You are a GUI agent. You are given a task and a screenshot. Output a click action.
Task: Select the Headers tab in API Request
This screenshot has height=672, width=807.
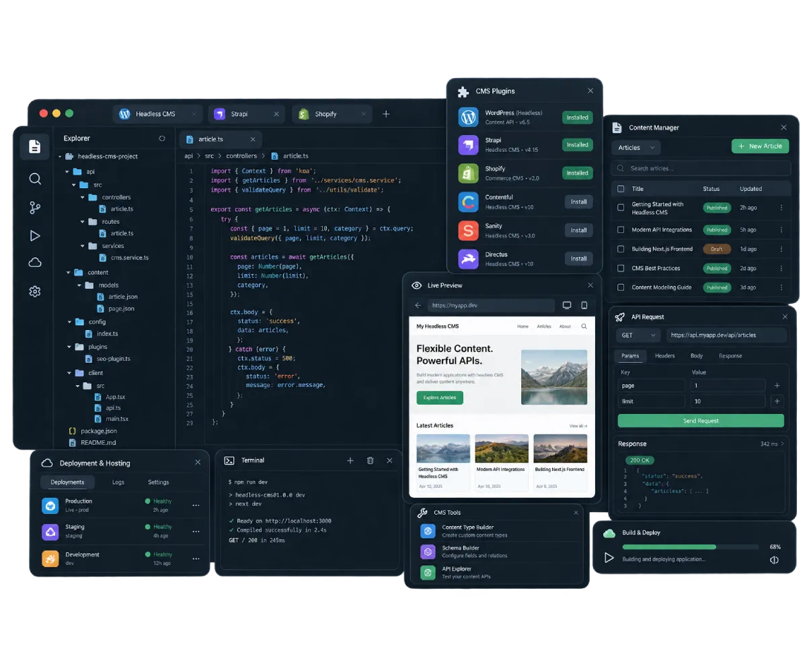[x=665, y=355]
